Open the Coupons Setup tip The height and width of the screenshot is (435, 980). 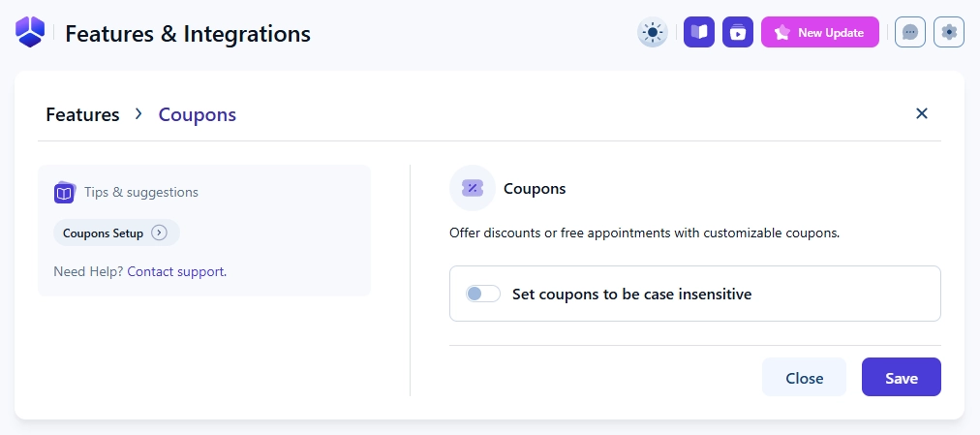tap(103, 233)
